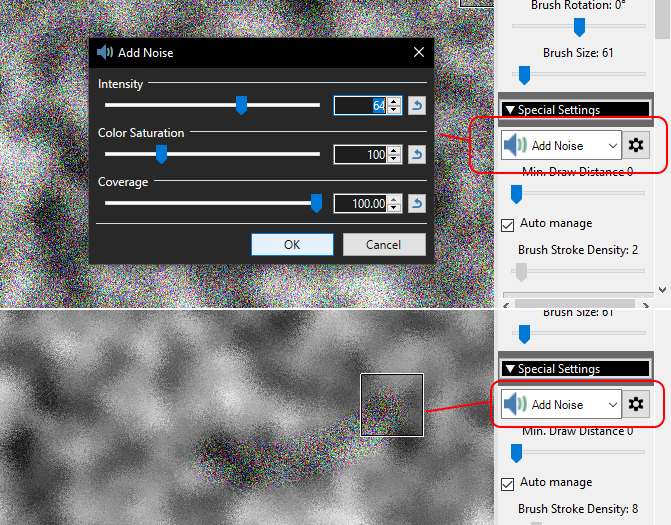Increase Color Saturation with up stepper
The width and height of the screenshot is (671, 525).
tap(394, 150)
